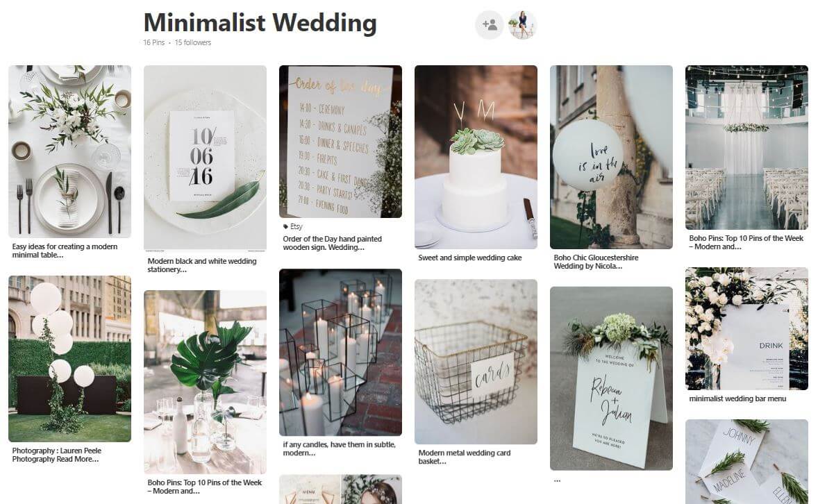Open the Order of the Day sign pin
818x504 pixels.
pyautogui.click(x=341, y=142)
